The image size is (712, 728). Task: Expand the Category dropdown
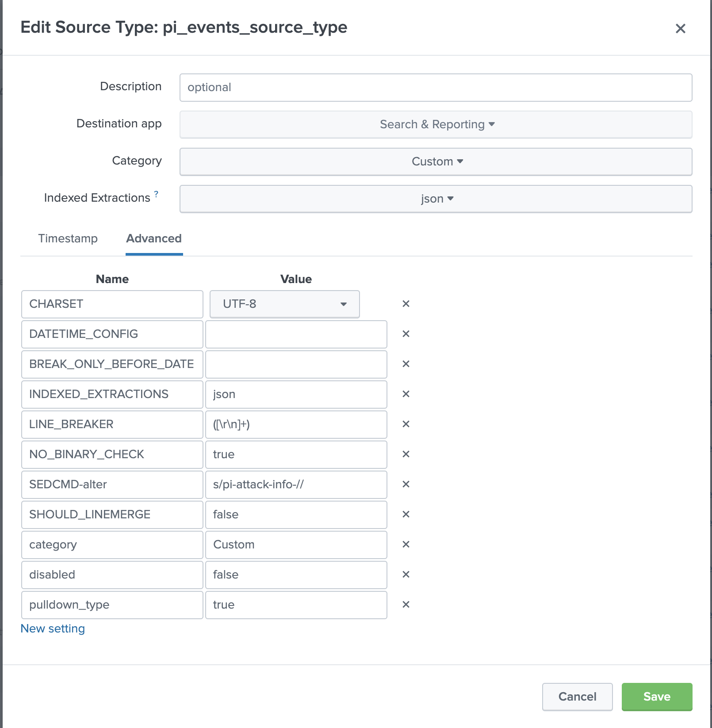point(436,161)
